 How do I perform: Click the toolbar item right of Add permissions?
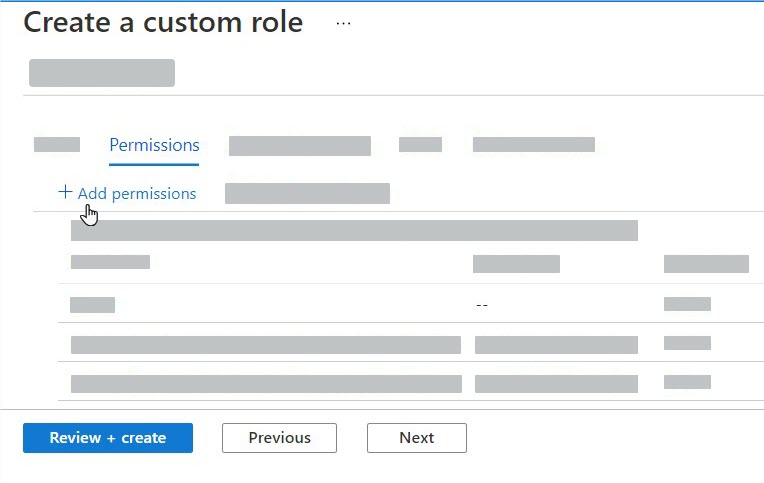(307, 193)
